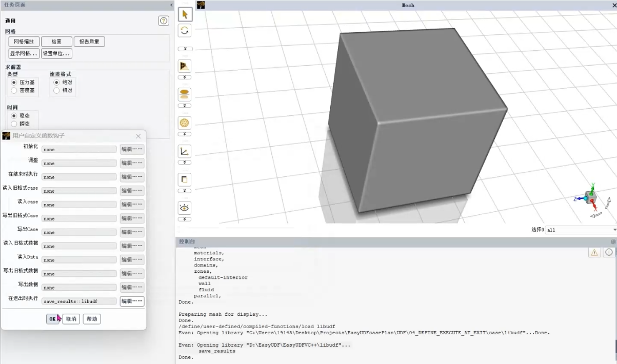
Task: Click 取消 in the hooks dialog
Action: coord(71,319)
